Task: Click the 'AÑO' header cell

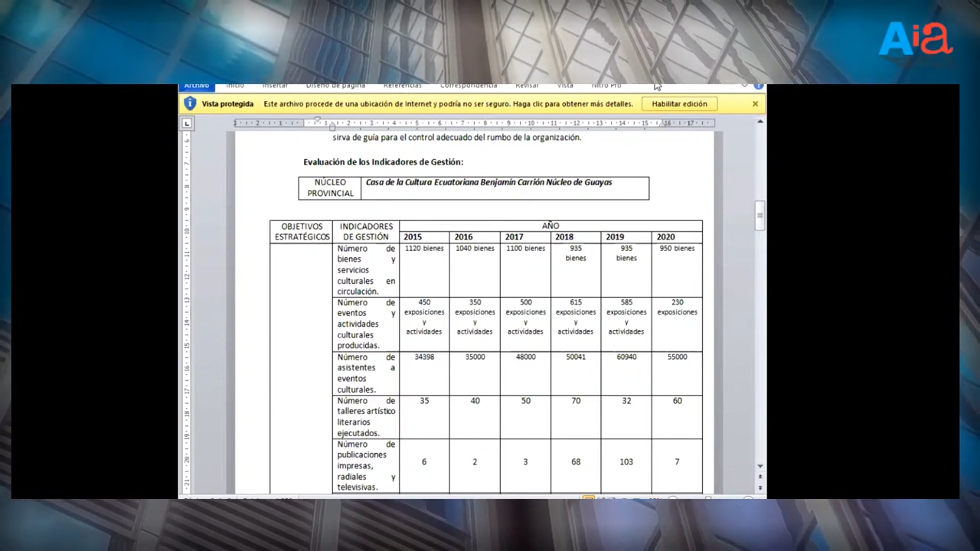Action: pos(550,226)
